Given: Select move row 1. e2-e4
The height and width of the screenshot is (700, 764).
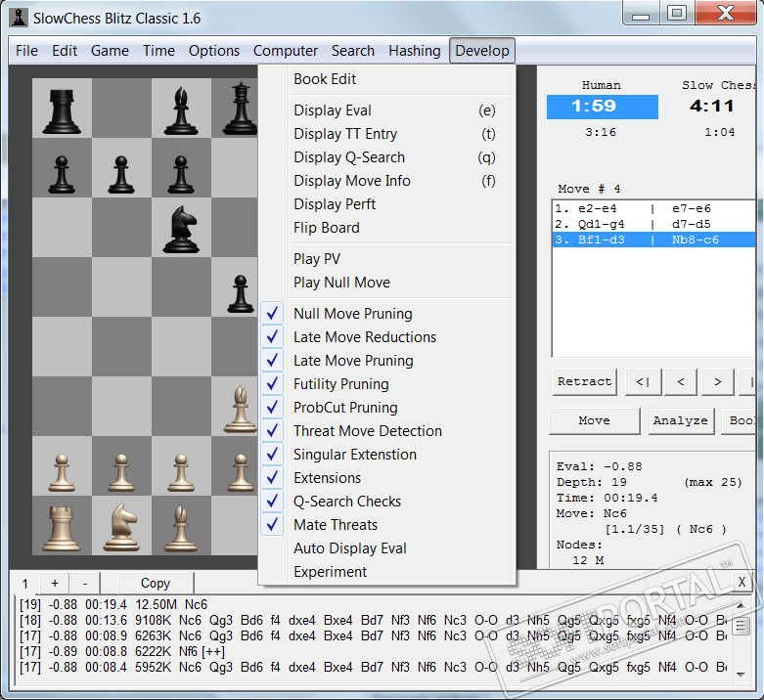Looking at the screenshot, I should coord(653,208).
